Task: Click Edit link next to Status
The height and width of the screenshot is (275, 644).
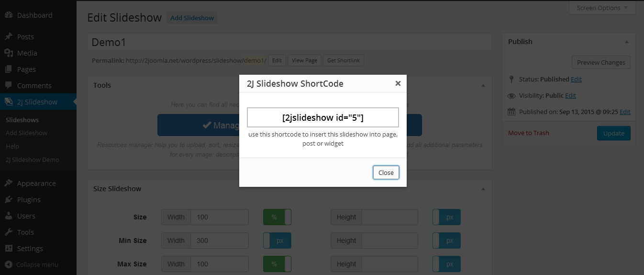Action: (x=577, y=79)
